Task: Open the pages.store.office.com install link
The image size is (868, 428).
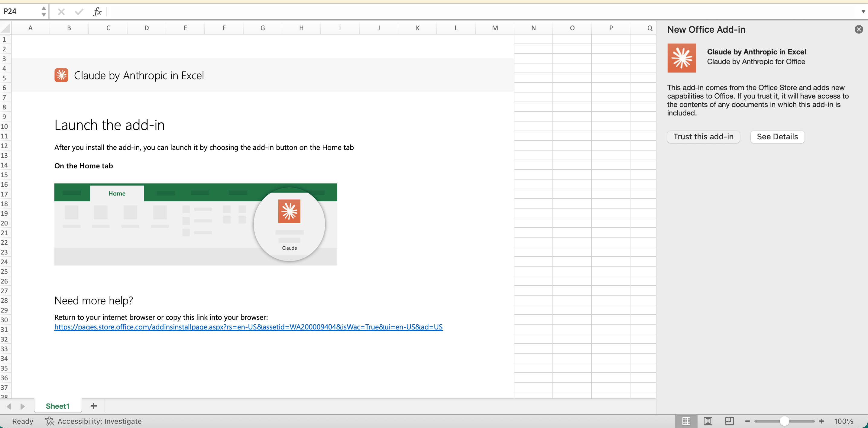Action: pos(248,326)
